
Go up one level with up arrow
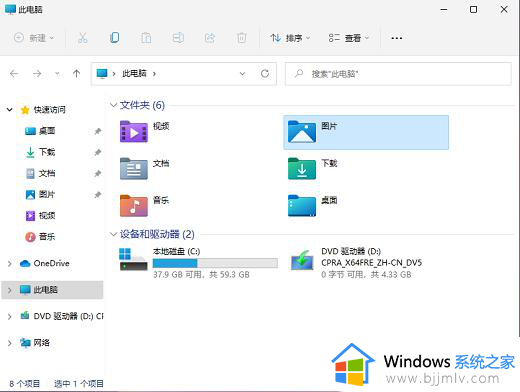click(x=76, y=73)
